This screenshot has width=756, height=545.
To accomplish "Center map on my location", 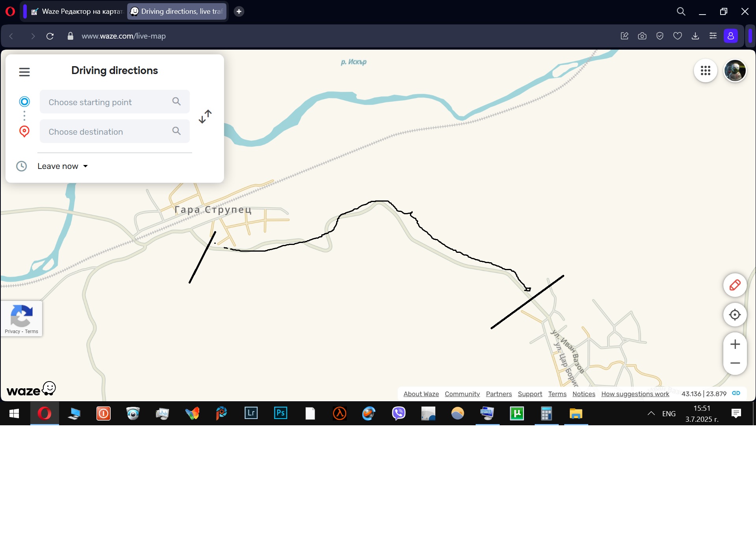I will click(x=735, y=315).
